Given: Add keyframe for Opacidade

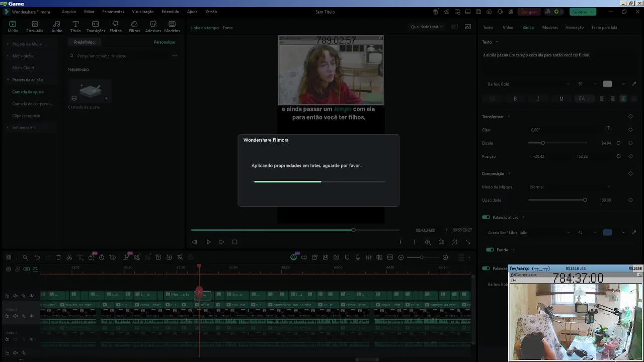Looking at the screenshot, I should click(630, 200).
